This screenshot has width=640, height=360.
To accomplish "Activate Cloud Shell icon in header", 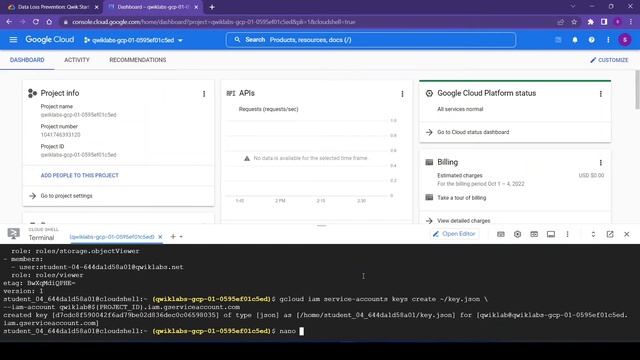I will [x=558, y=40].
